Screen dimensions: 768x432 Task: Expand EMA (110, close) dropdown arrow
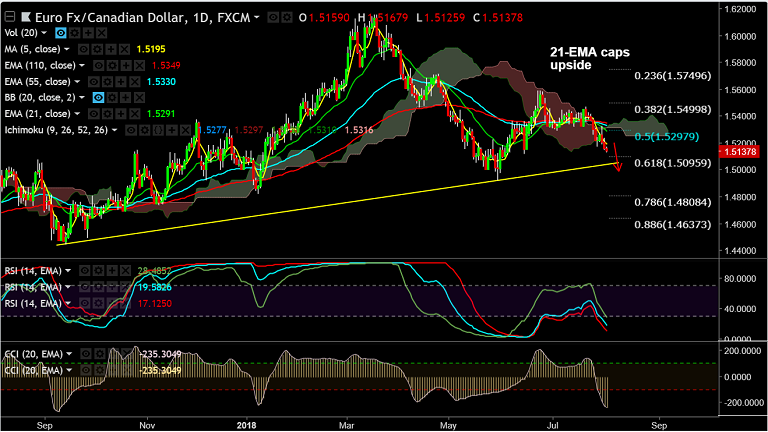coord(82,65)
